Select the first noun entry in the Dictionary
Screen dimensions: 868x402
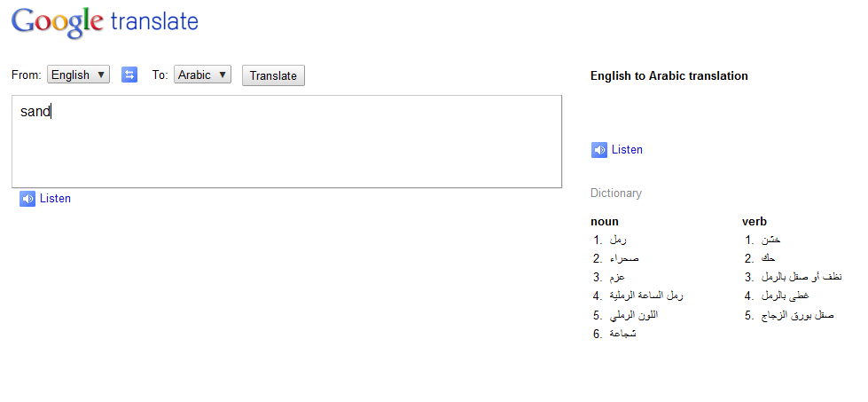click(x=619, y=240)
